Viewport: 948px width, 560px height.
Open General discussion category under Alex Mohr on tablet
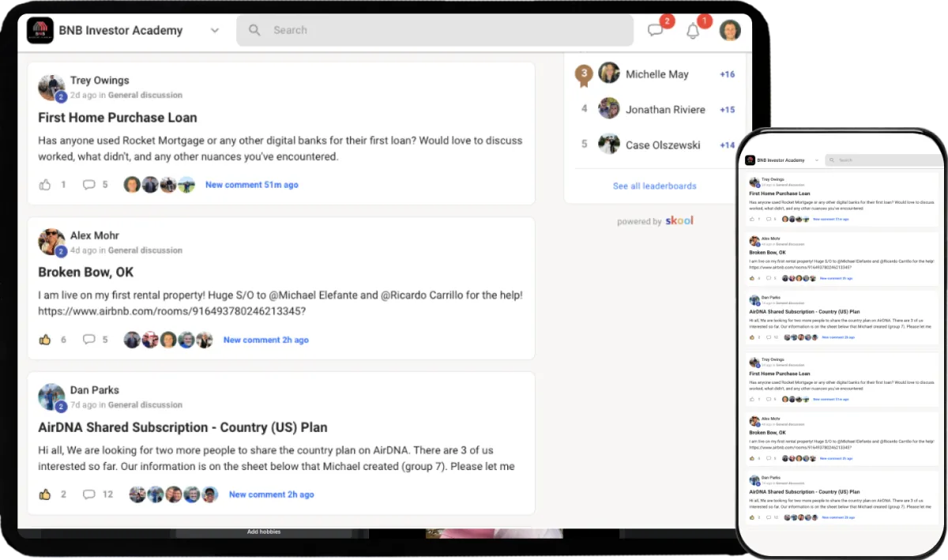(x=145, y=250)
